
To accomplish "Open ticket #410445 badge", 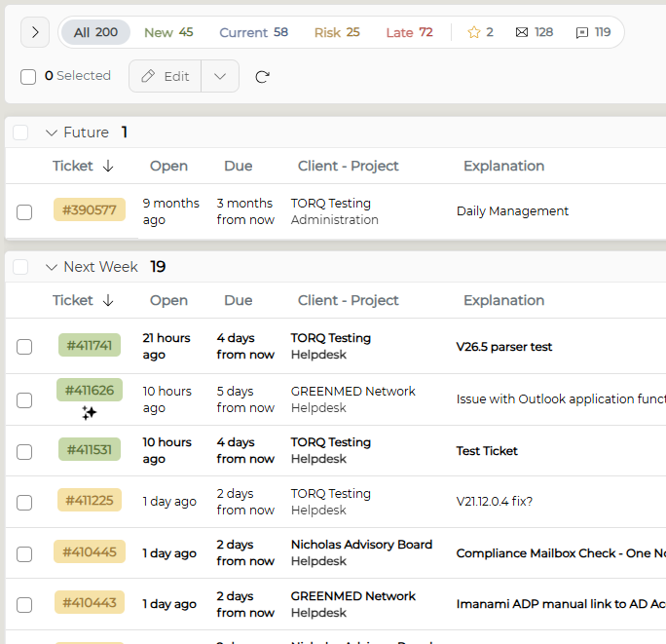I will coord(90,551).
